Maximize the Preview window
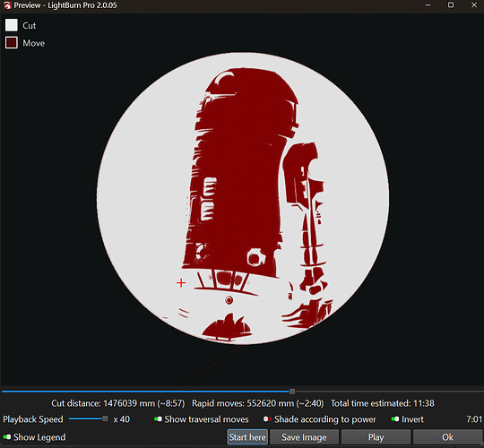484x448 pixels. click(x=451, y=5)
